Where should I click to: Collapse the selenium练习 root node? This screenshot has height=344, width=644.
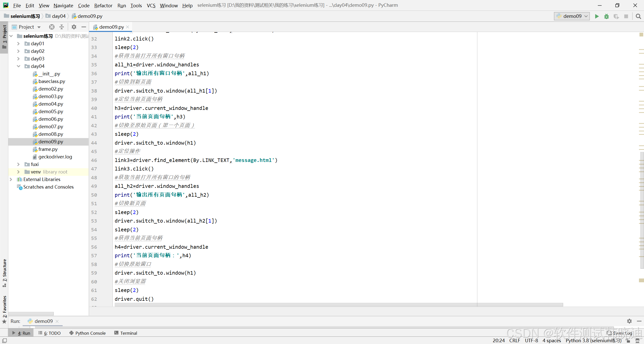click(x=11, y=36)
